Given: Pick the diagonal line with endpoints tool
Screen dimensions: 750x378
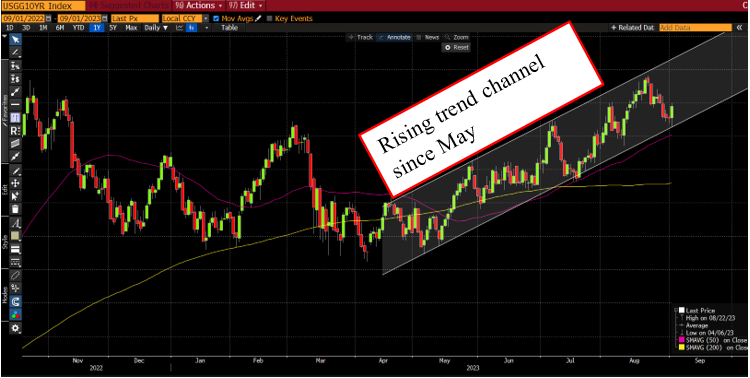Looking at the screenshot, I should [x=15, y=91].
